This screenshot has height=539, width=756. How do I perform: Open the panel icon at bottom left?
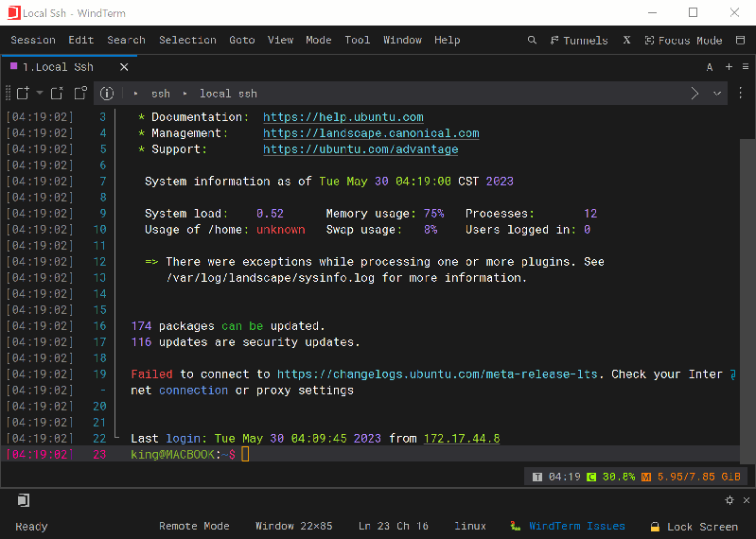pos(23,500)
